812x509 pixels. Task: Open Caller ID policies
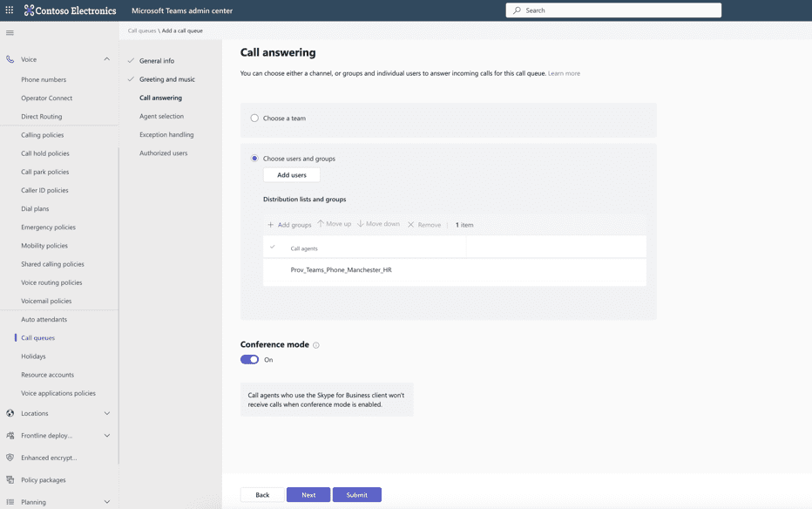click(44, 191)
